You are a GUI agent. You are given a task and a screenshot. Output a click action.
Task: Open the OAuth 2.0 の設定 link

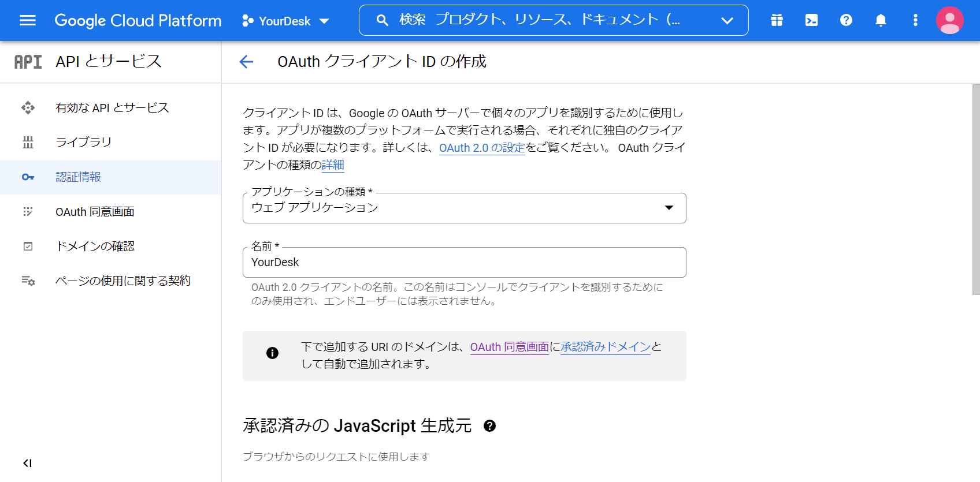tap(482, 148)
